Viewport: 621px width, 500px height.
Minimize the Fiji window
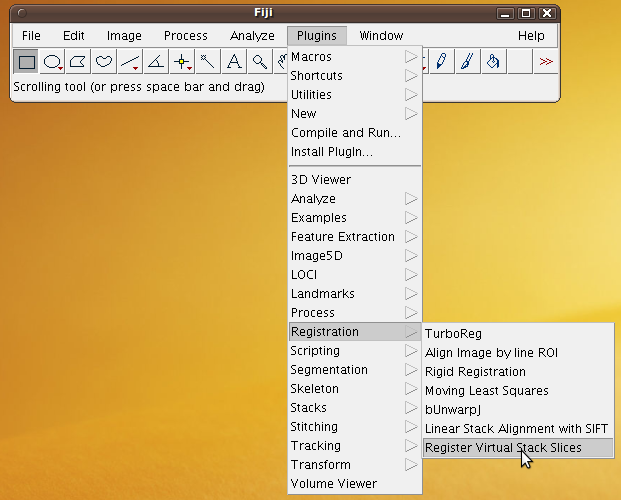pyautogui.click(x=505, y=13)
